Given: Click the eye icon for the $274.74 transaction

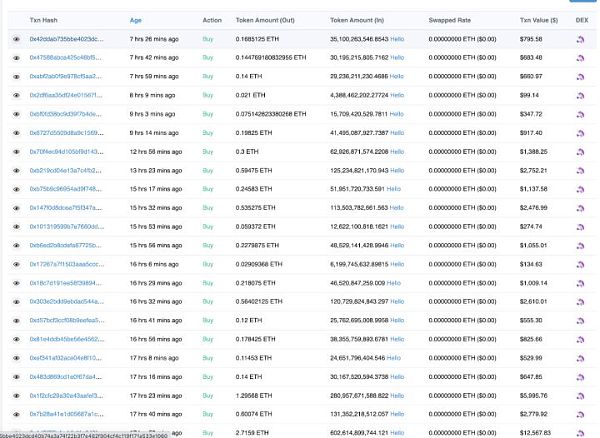Looking at the screenshot, I should [16, 225].
